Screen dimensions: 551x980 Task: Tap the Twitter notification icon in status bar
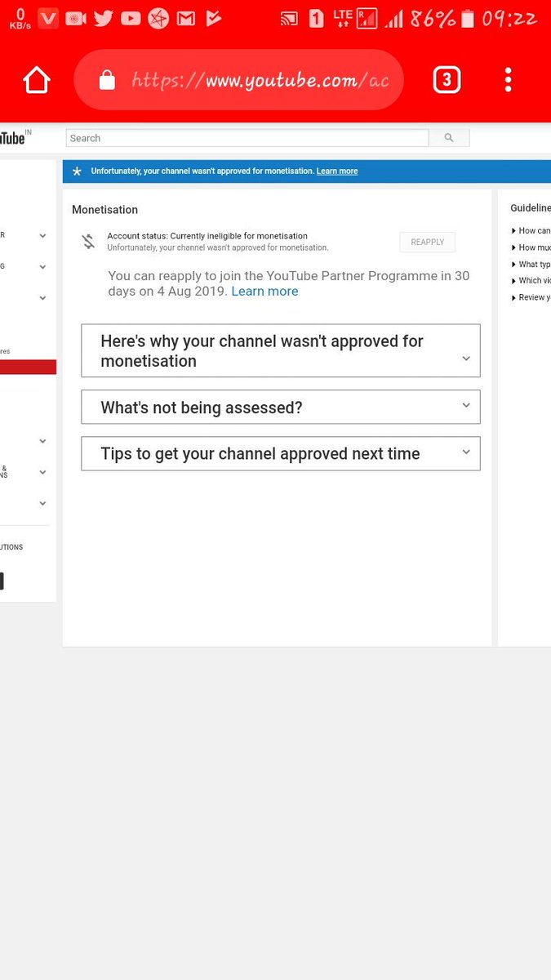pyautogui.click(x=103, y=18)
